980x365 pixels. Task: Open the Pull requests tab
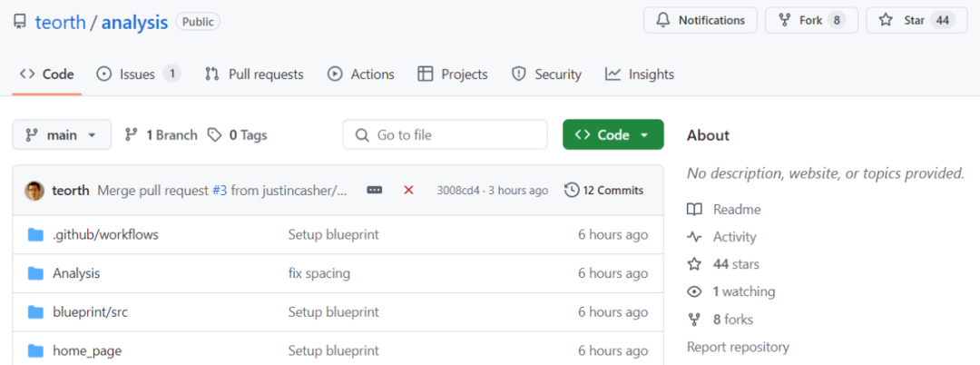point(254,74)
